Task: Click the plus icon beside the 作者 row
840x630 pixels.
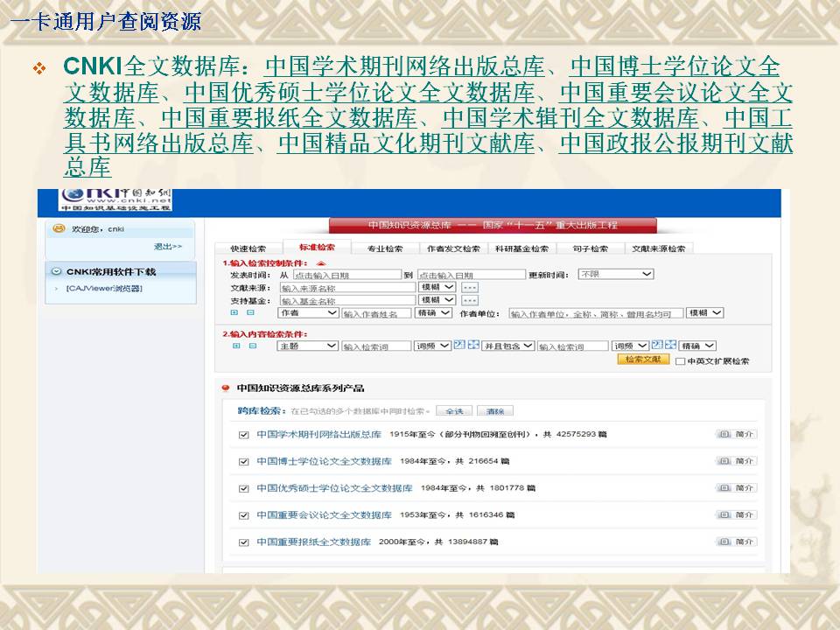Action: [x=234, y=313]
